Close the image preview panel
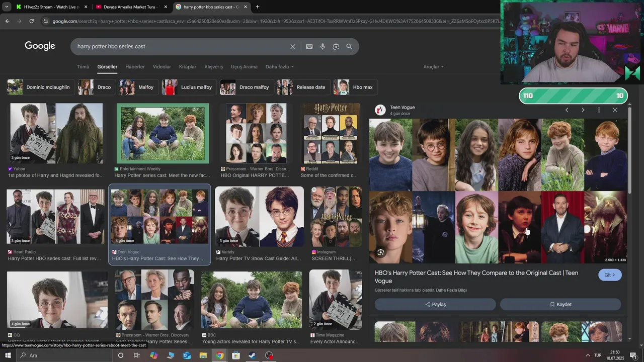This screenshot has height=362, width=644. [615, 110]
